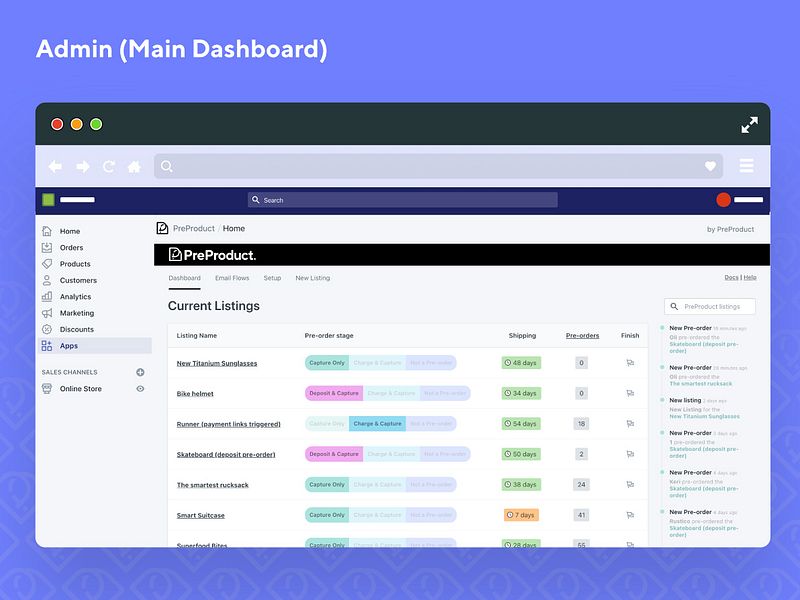Open New Titanium Sunglasses activity feed link
This screenshot has height=600, width=800.
tap(704, 416)
